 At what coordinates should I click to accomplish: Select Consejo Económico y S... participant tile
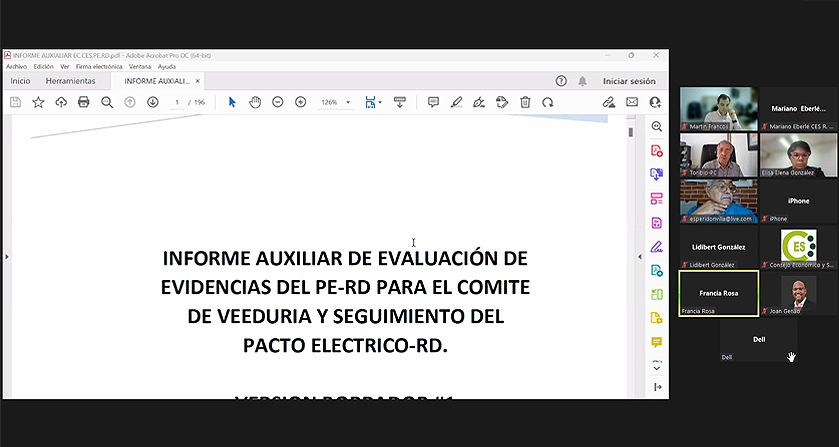[x=798, y=247]
